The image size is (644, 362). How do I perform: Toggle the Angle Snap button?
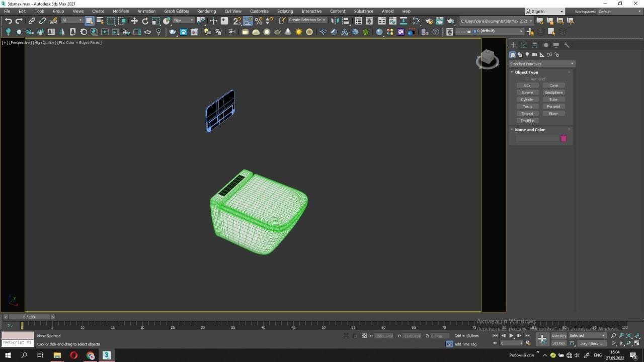(x=248, y=21)
